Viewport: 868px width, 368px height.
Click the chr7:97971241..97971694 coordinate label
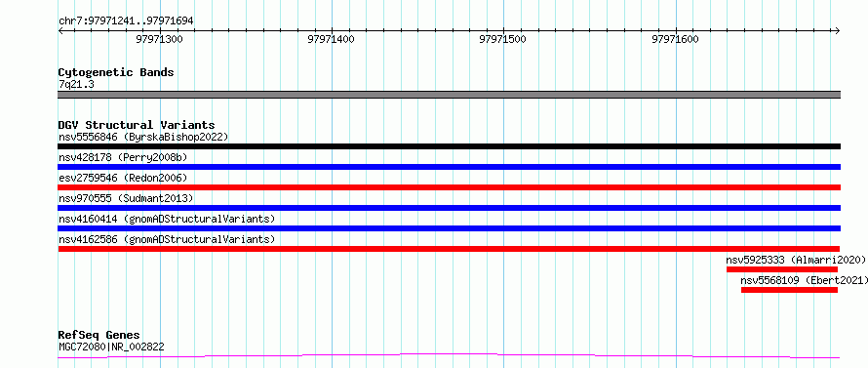[x=126, y=21]
